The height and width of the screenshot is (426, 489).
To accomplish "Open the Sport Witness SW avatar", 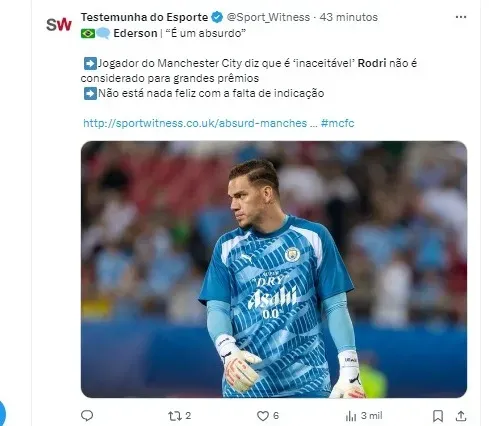I will point(59,24).
